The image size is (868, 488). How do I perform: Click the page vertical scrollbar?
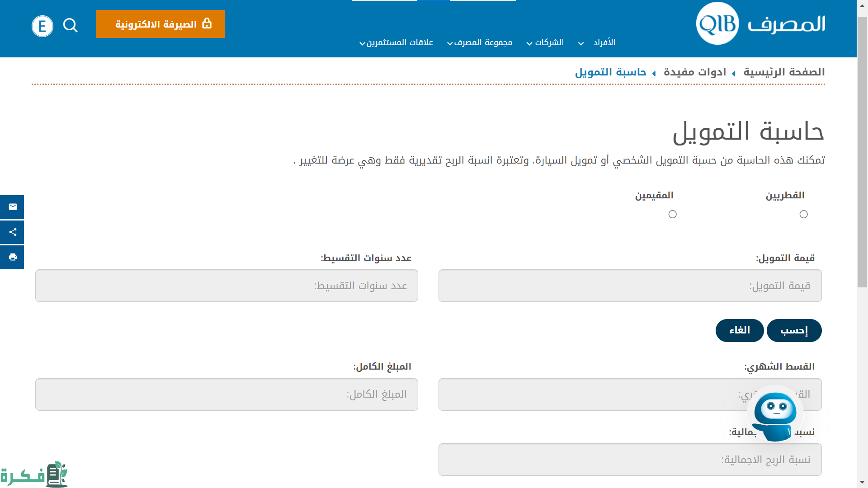[862, 152]
